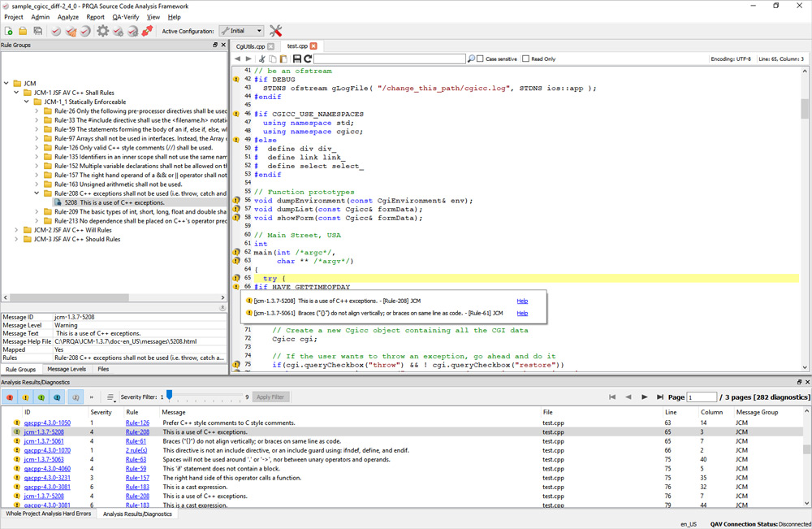Open the wrench and screwdriver configuration tool
812x529 pixels.
click(275, 31)
